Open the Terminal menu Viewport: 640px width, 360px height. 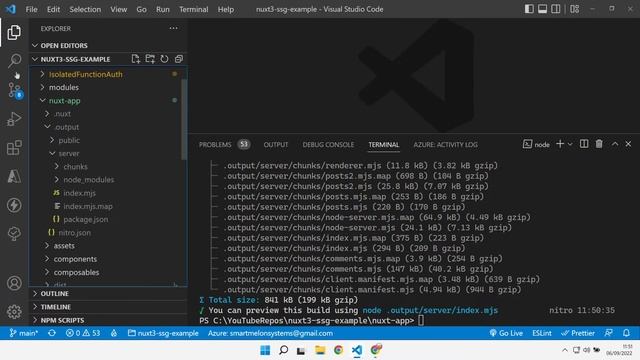pos(193,9)
